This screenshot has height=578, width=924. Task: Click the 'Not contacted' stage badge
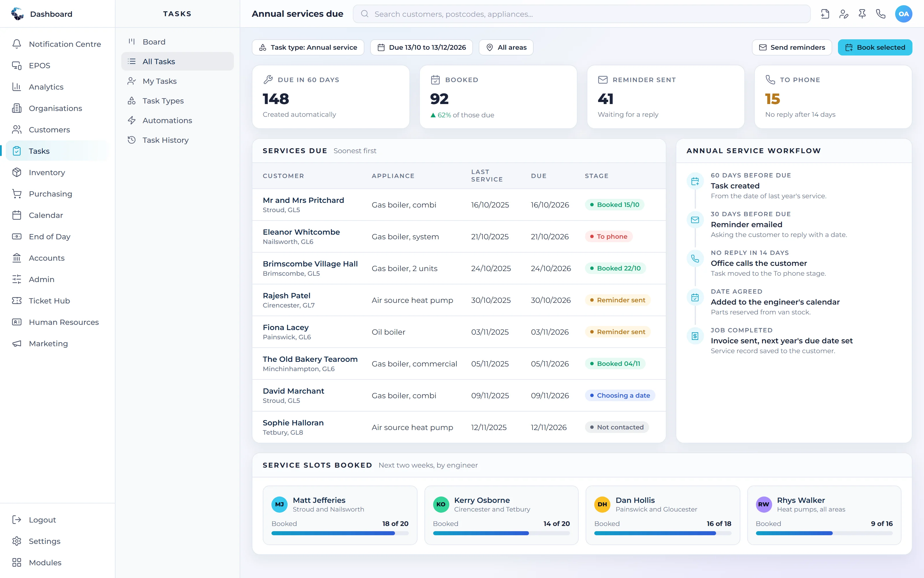point(617,427)
